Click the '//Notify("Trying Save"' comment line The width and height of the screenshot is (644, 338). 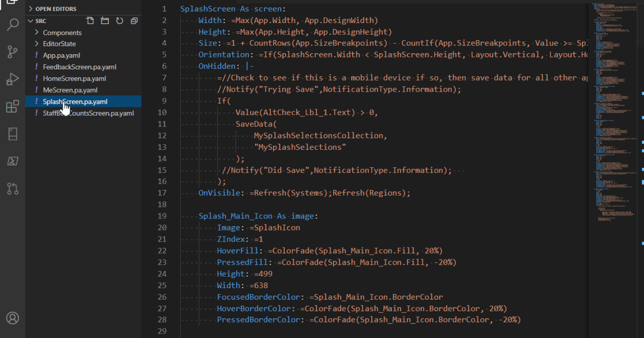339,90
